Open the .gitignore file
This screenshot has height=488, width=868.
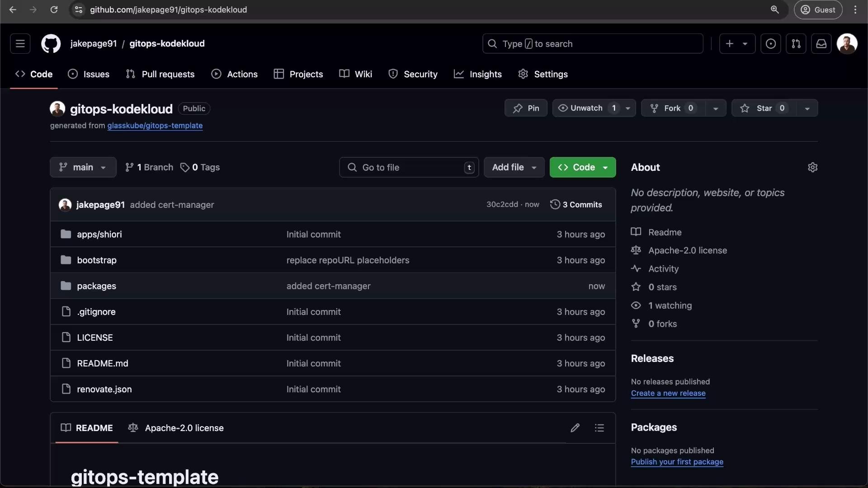(96, 312)
